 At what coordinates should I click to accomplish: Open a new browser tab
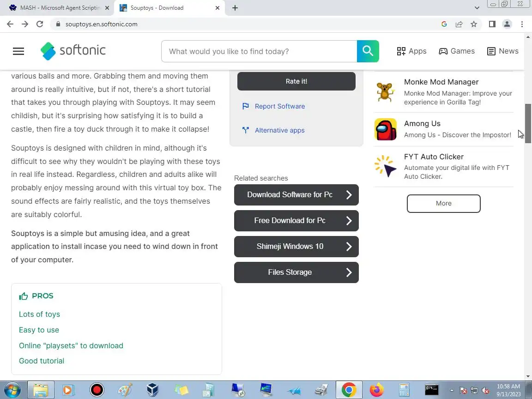(x=235, y=8)
